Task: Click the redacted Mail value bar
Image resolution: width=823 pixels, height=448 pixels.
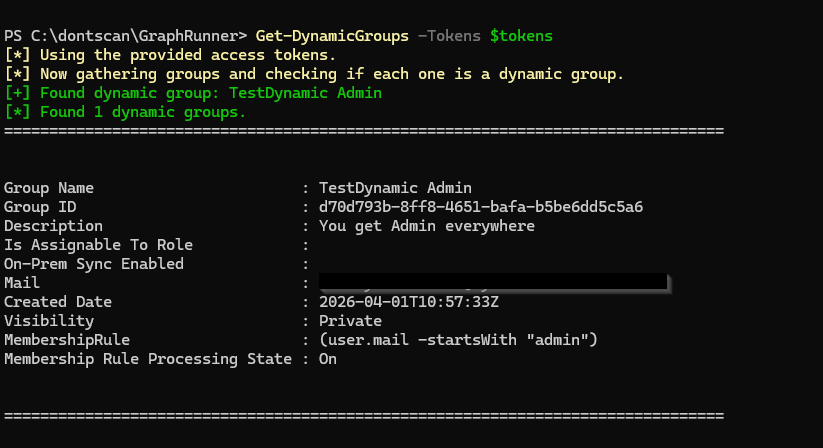Action: coord(493,282)
